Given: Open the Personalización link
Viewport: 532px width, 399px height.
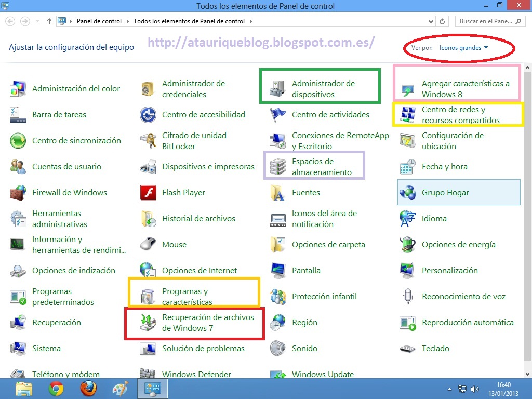Looking at the screenshot, I should pyautogui.click(x=449, y=271).
